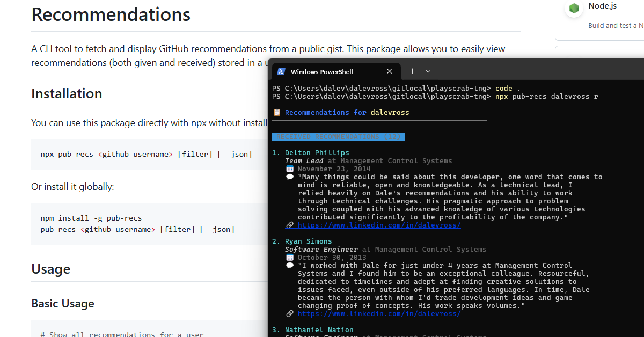Click the name Delton Phillips in terminal
644x337 pixels.
[317, 153]
